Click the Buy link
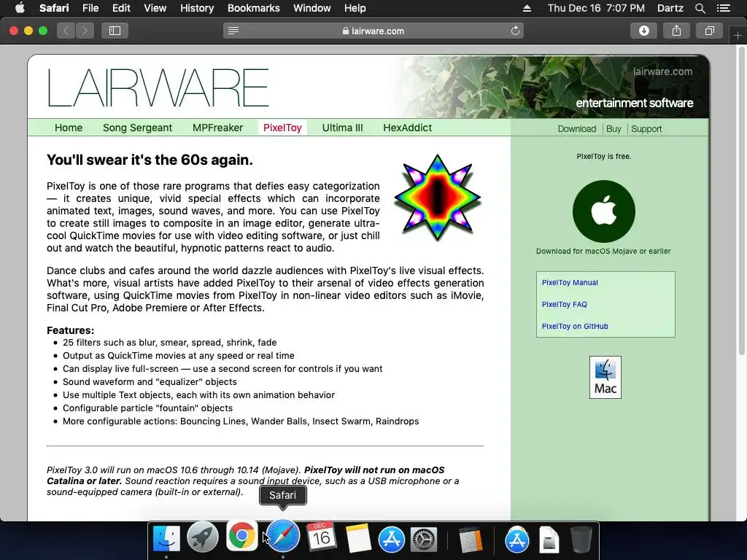This screenshot has width=747, height=560. point(614,129)
